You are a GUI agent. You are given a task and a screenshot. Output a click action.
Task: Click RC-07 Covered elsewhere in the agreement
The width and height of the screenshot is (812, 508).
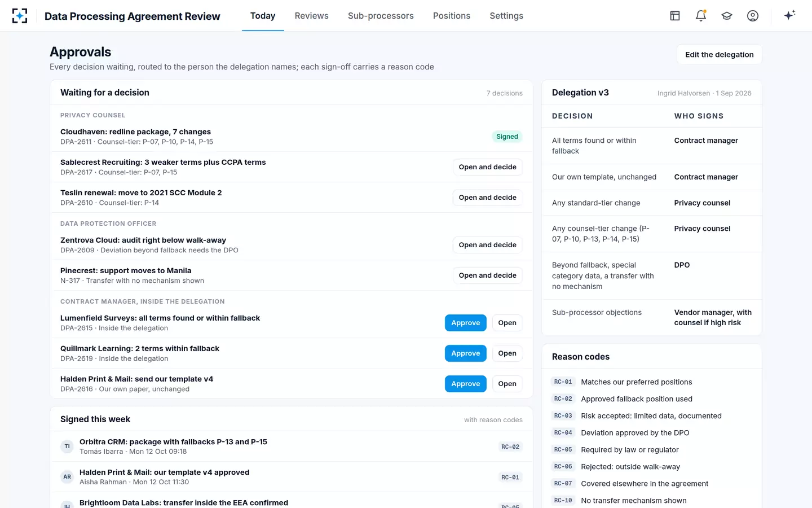[651, 484]
